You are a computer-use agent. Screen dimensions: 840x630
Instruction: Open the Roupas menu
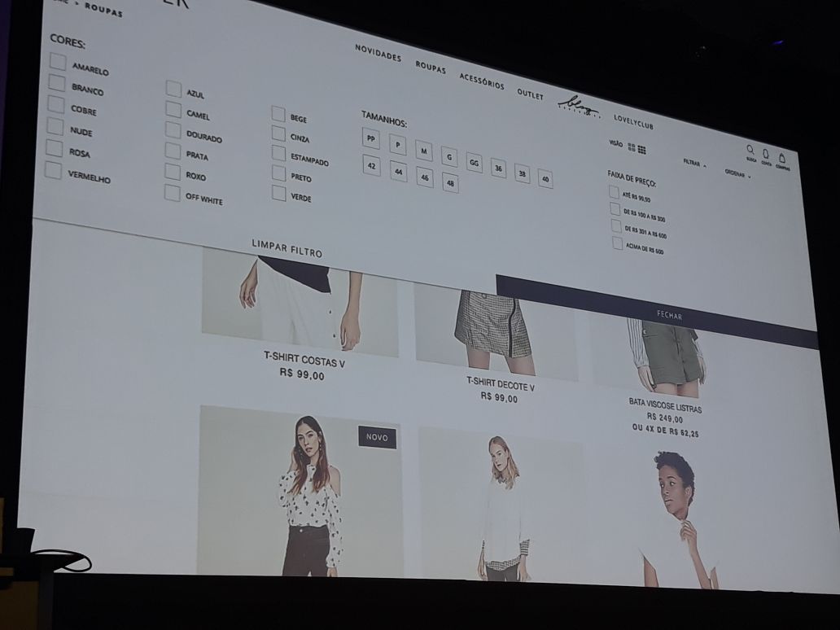point(431,67)
